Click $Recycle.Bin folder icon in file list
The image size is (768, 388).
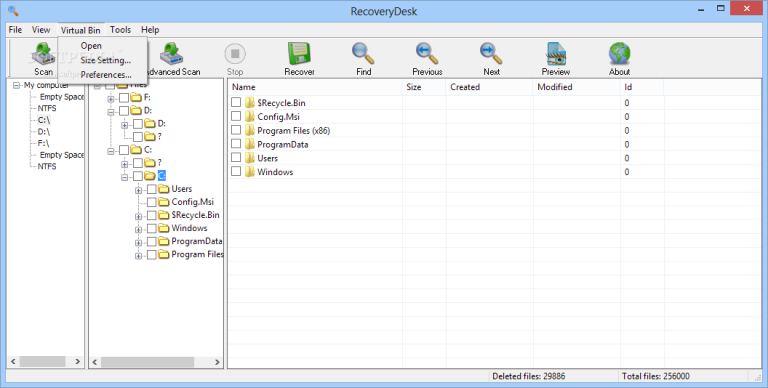[250, 102]
